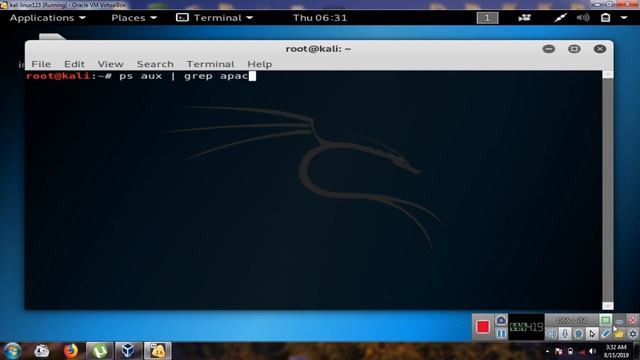Screen dimensions: 640x360
Task: Switch to VirtualBox from the taskbar
Action: (128, 351)
